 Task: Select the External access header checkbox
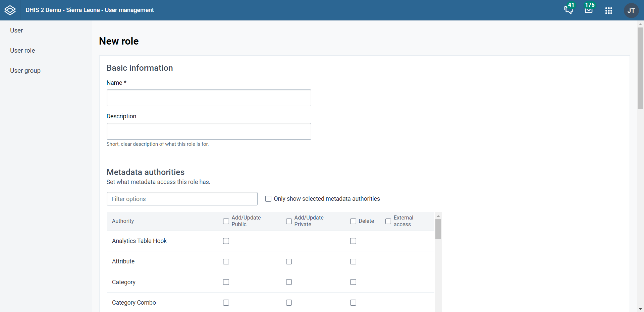click(388, 221)
